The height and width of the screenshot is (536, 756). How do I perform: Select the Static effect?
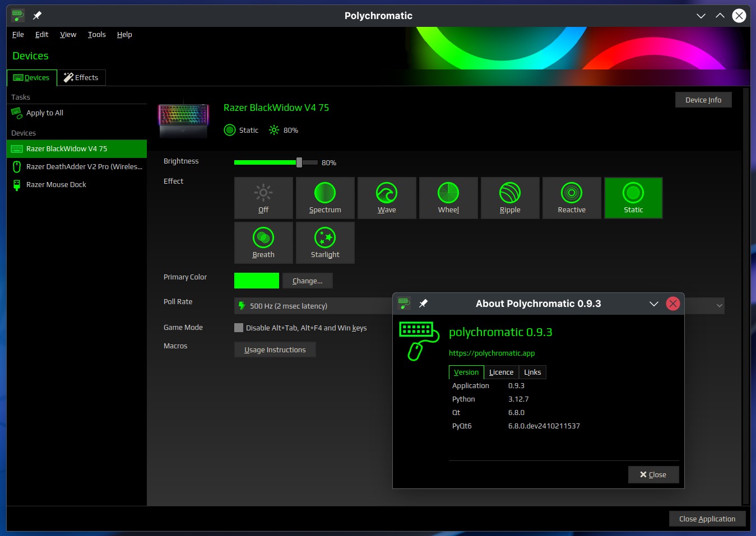pos(633,198)
